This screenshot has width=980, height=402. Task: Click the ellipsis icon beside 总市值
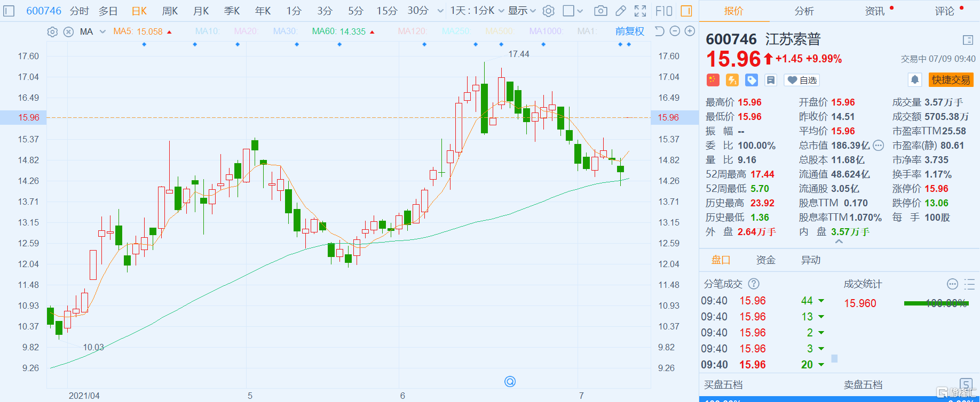coord(878,146)
